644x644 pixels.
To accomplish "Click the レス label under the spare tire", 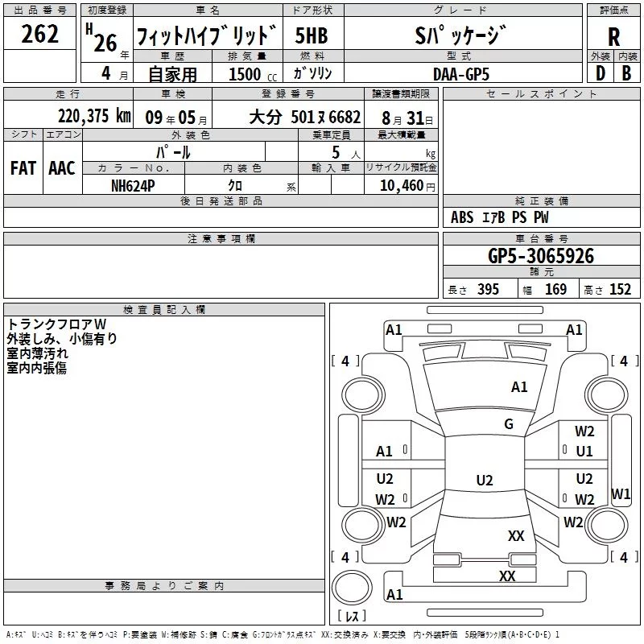I will (353, 616).
